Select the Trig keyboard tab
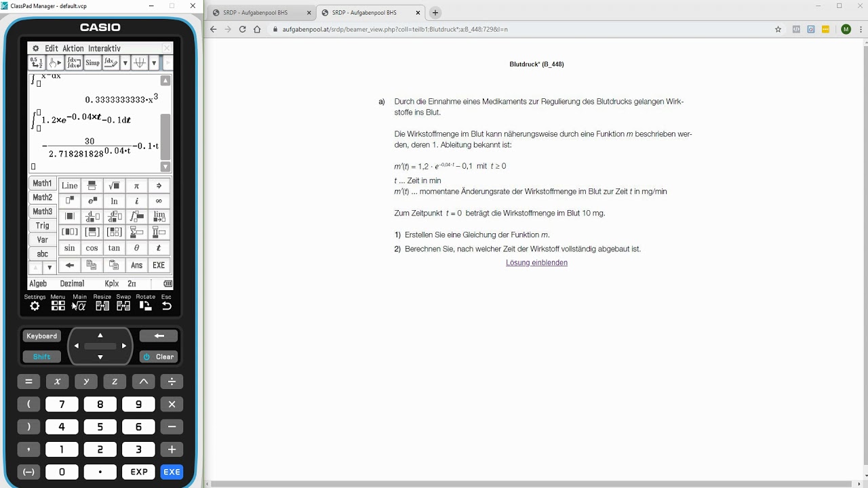868x488 pixels. pyautogui.click(x=42, y=226)
